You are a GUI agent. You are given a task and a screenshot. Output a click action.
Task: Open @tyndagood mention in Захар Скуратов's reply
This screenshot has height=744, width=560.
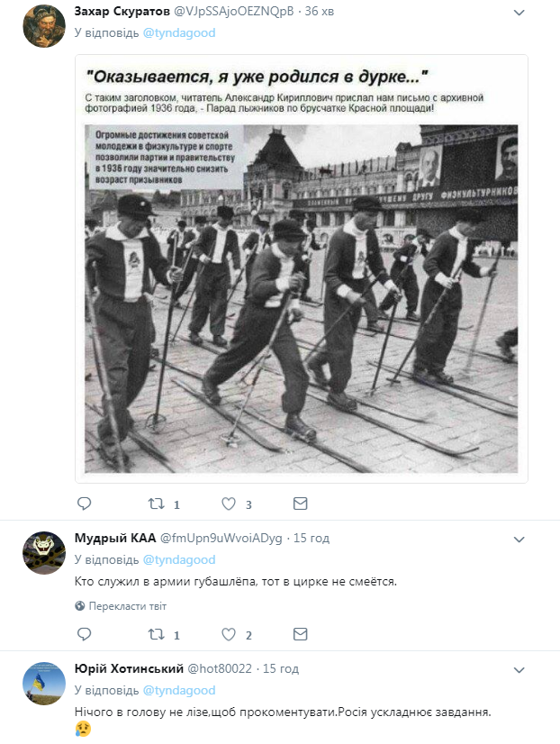(179, 32)
